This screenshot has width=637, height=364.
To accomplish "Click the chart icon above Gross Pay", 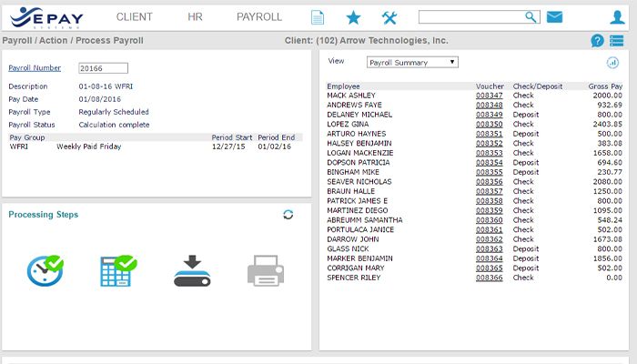I will click(x=612, y=62).
